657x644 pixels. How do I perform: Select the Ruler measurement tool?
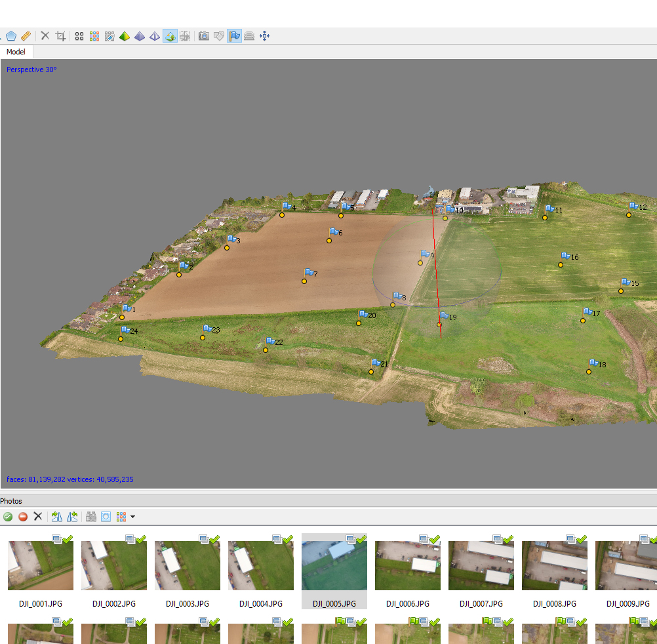[x=26, y=36]
